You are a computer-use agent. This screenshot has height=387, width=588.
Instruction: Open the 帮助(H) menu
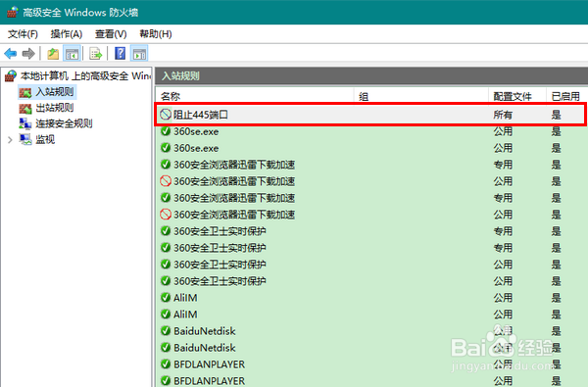coord(156,34)
